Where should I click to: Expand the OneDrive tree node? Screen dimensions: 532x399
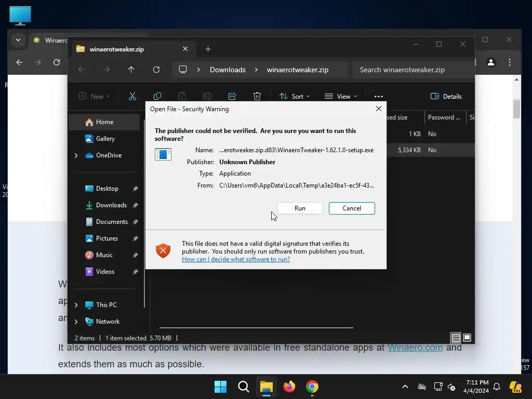76,155
